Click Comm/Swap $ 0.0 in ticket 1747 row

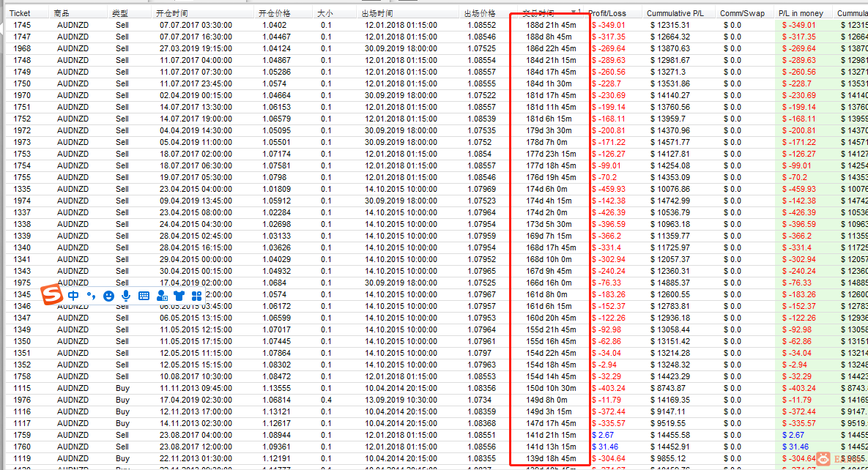732,37
